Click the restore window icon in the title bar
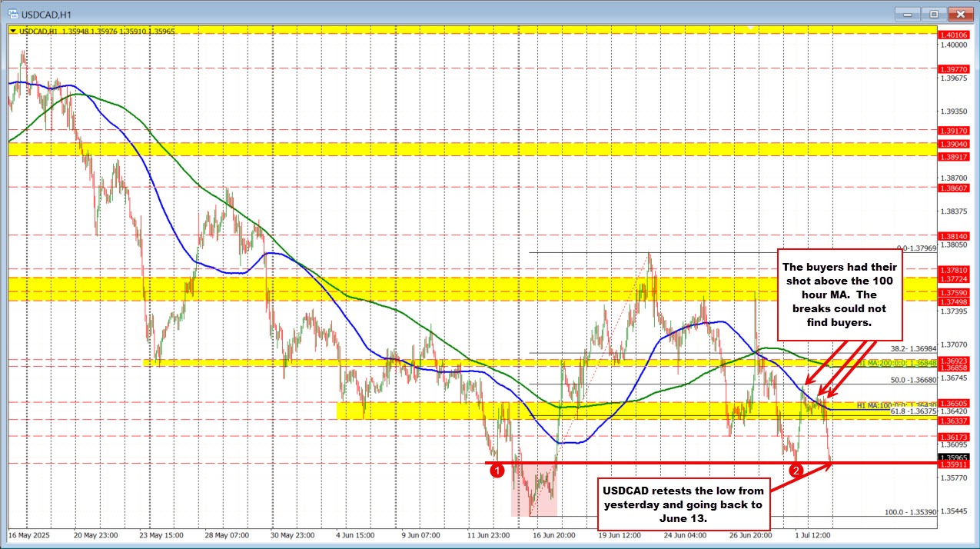Image resolution: width=980 pixels, height=549 pixels. pos(933,13)
